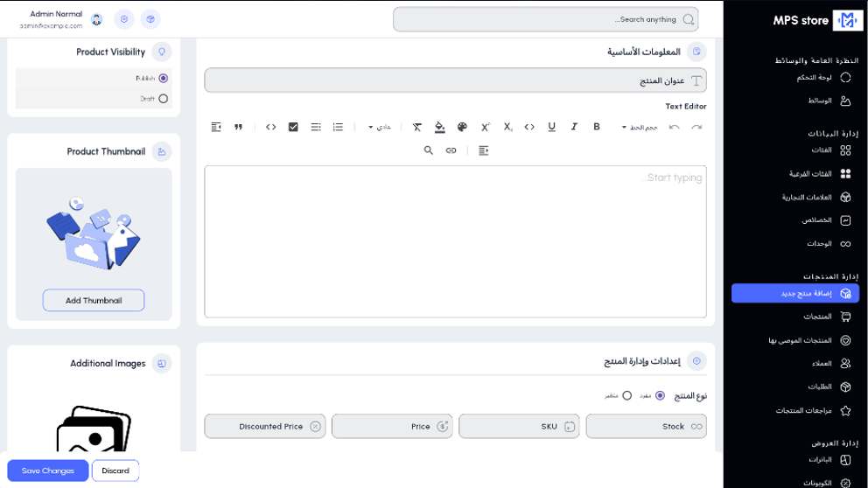
Task: Toggle underline formatting
Action: pos(551,127)
